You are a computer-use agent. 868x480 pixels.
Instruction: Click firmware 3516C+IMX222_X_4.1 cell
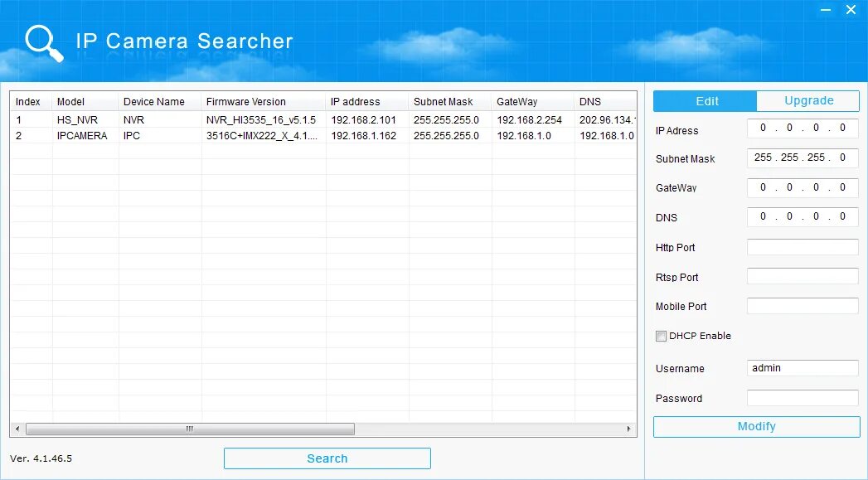pos(262,136)
